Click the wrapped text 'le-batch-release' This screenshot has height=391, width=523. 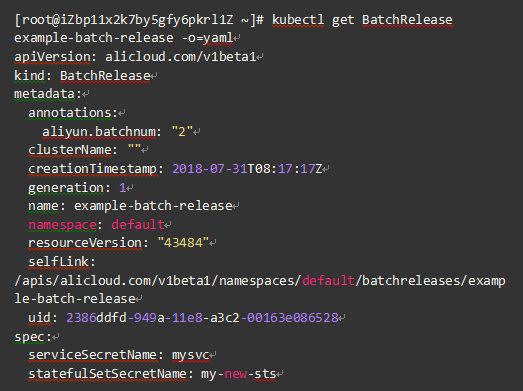[75, 299]
